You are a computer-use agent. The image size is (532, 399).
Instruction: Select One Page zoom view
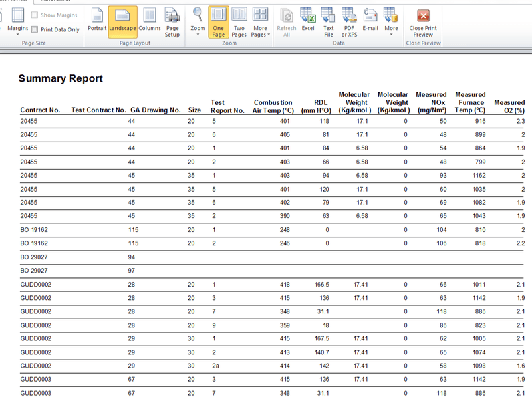pyautogui.click(x=219, y=21)
